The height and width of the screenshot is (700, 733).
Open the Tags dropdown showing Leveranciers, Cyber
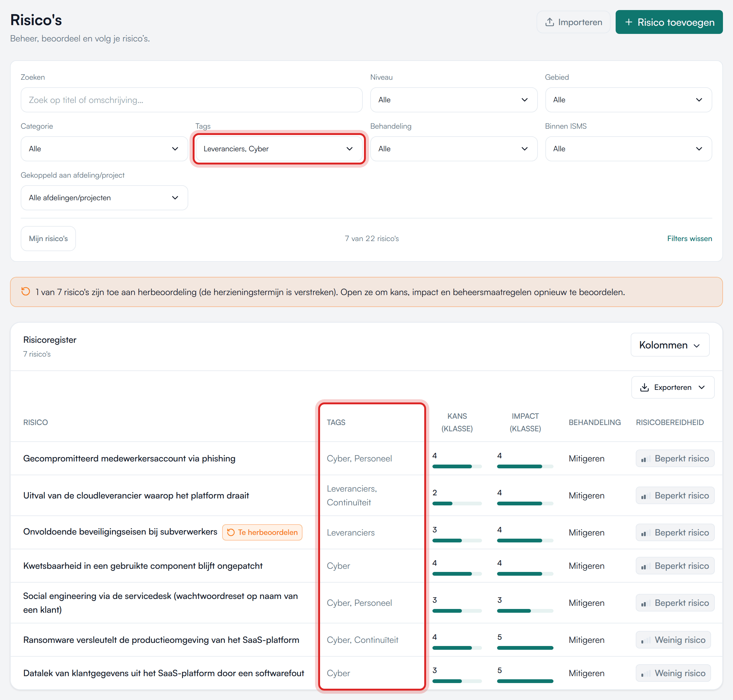[279, 148]
